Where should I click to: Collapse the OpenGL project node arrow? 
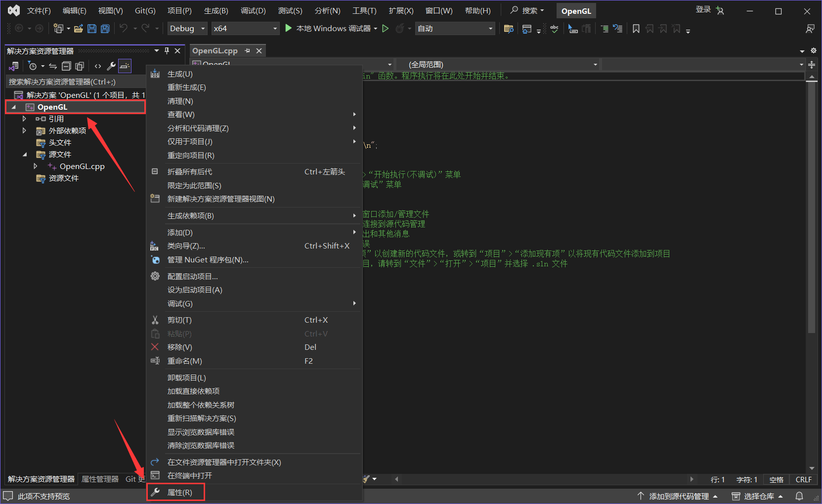[x=14, y=107]
